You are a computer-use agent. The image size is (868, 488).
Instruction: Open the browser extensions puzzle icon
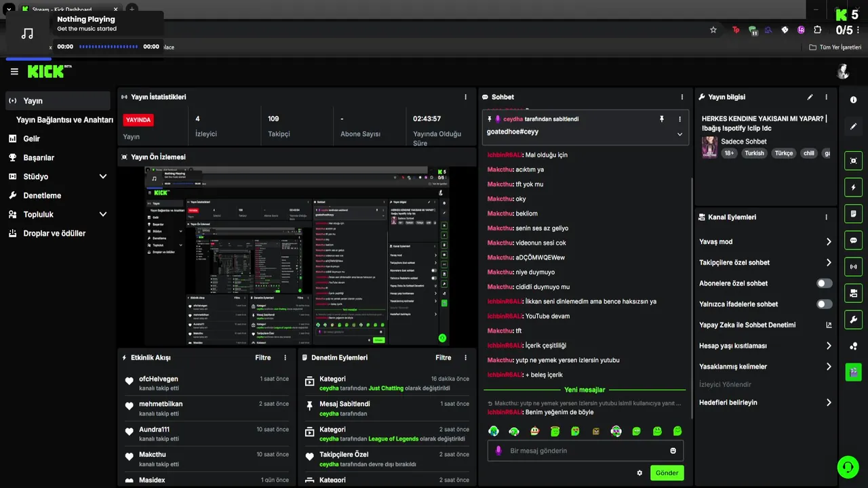tap(817, 30)
